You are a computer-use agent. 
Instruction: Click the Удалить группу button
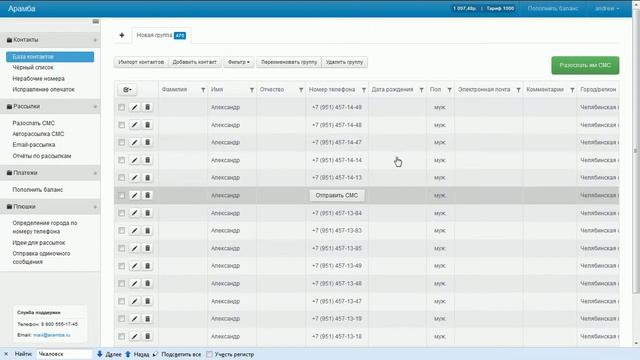tap(344, 62)
